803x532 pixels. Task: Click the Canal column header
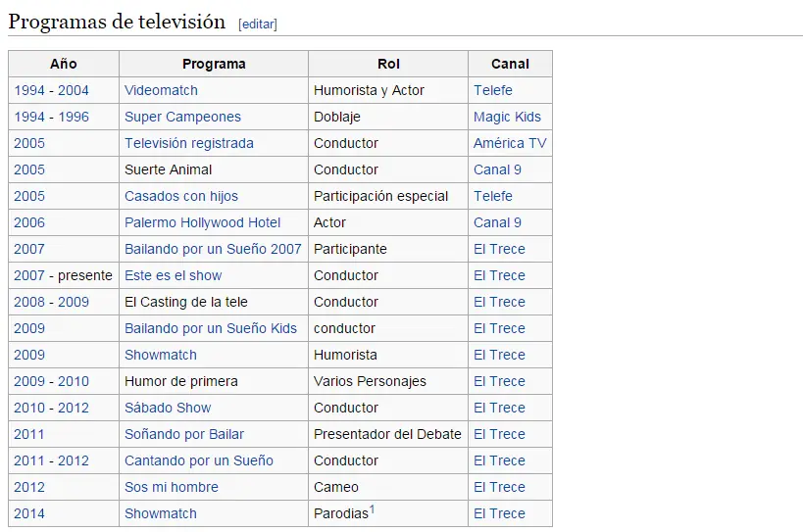[510, 64]
